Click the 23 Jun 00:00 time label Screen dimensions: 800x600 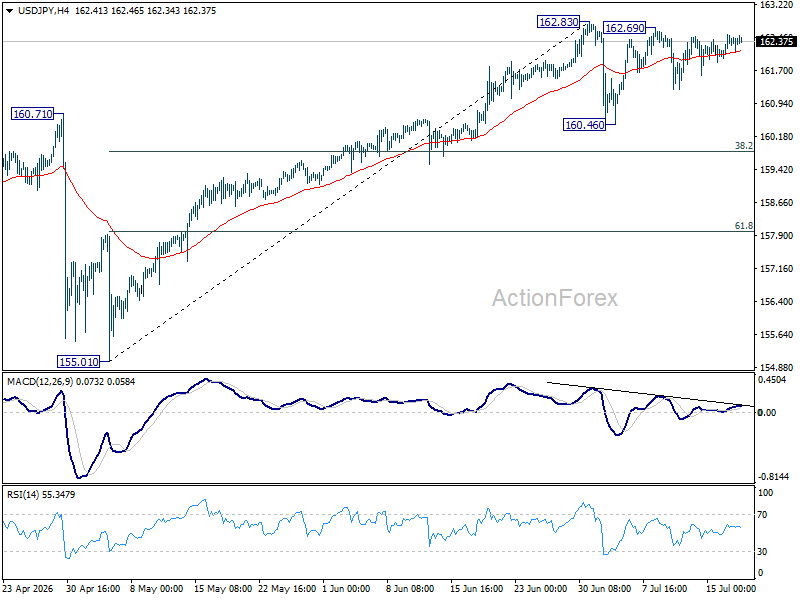(x=540, y=589)
